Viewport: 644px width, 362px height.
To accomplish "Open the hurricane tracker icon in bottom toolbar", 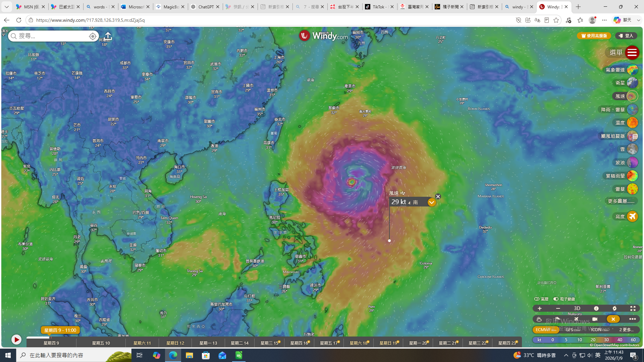I will [x=614, y=308].
